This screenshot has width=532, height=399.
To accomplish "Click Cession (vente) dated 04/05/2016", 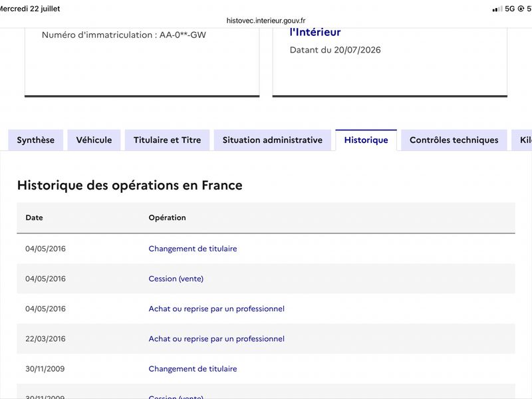I will pyautogui.click(x=176, y=279).
